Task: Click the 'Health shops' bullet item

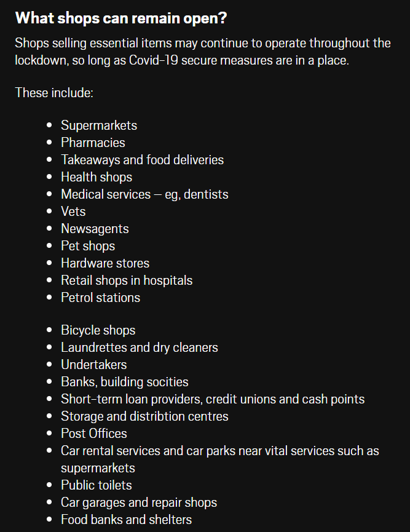Action: coord(97,177)
